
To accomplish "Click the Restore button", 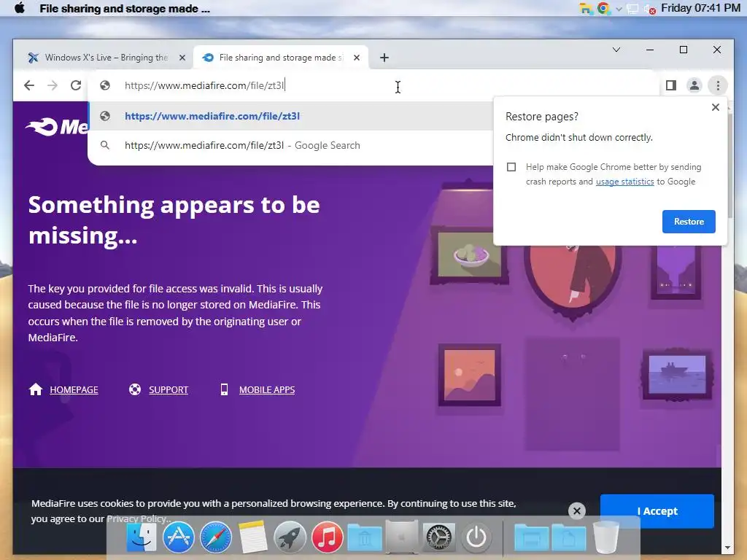I will 689,222.
